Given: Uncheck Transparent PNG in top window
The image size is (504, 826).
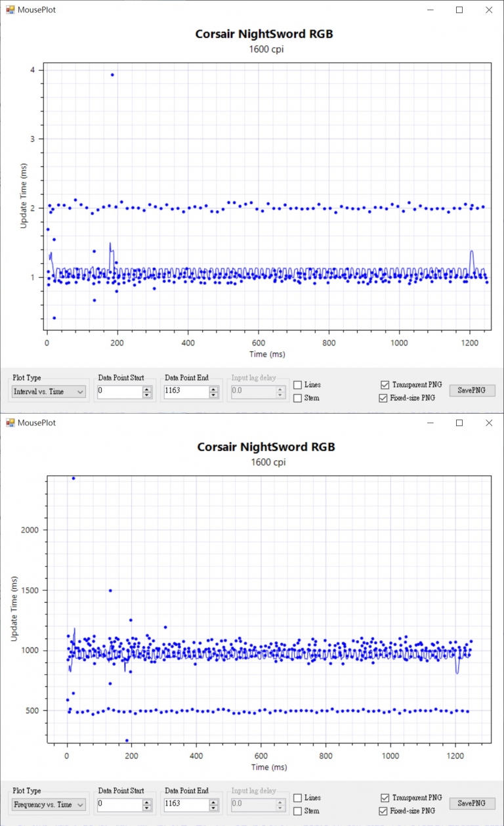Looking at the screenshot, I should pos(384,385).
